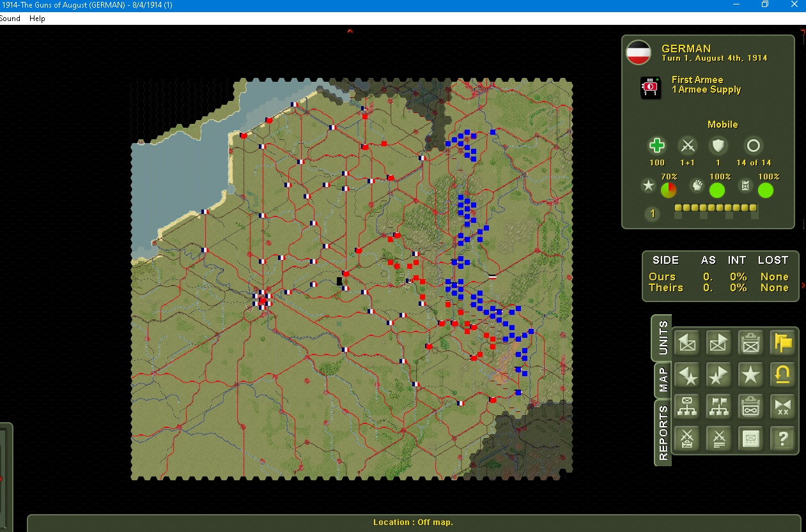The width and height of the screenshot is (806, 532).
Task: Click the light unit card button
Action: pyautogui.click(x=750, y=438)
